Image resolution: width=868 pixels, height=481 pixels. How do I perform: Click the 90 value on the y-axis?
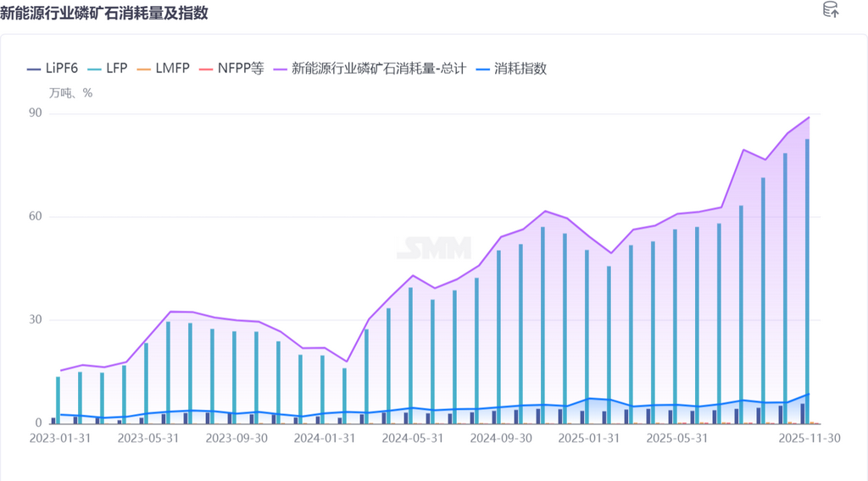coord(34,113)
